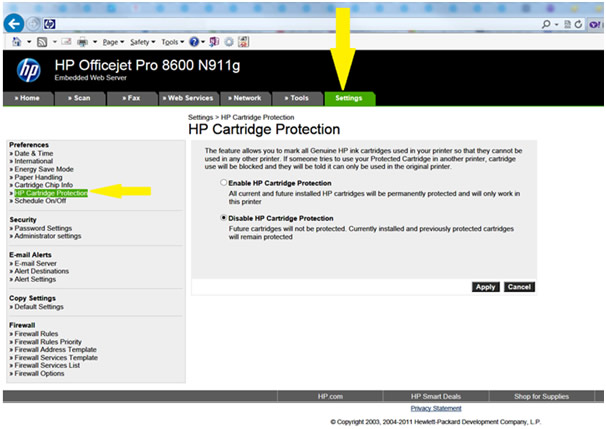
Task: Switch to the Web Services tab
Action: (188, 98)
